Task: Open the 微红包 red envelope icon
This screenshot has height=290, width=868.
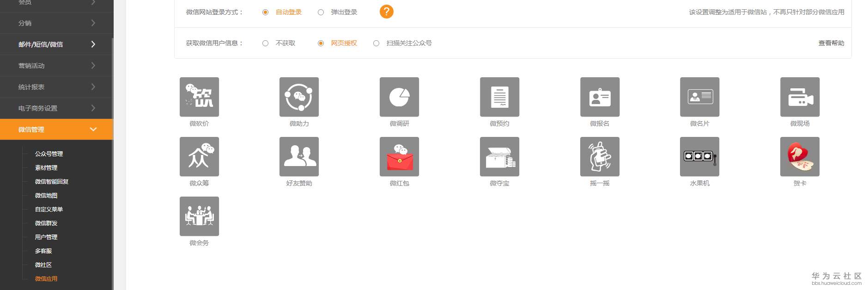Action: pyautogui.click(x=399, y=156)
